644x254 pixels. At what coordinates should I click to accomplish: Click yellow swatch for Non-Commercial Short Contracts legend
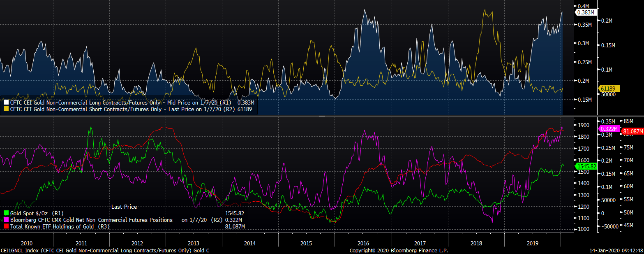click(6, 109)
